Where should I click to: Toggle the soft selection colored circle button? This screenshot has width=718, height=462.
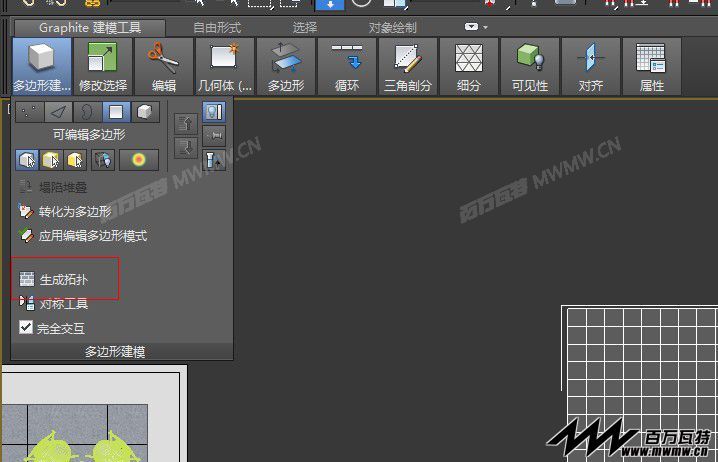pyautogui.click(x=139, y=160)
